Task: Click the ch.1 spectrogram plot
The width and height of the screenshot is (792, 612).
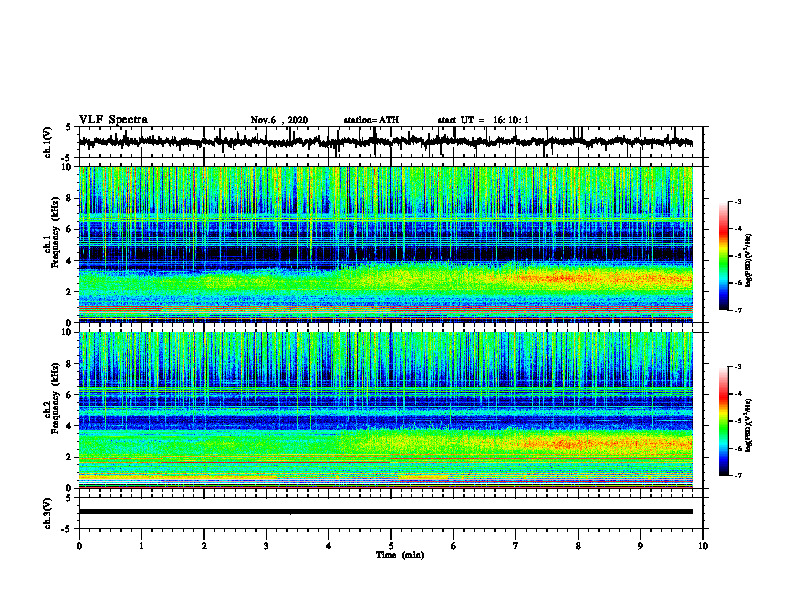Action: 386,244
